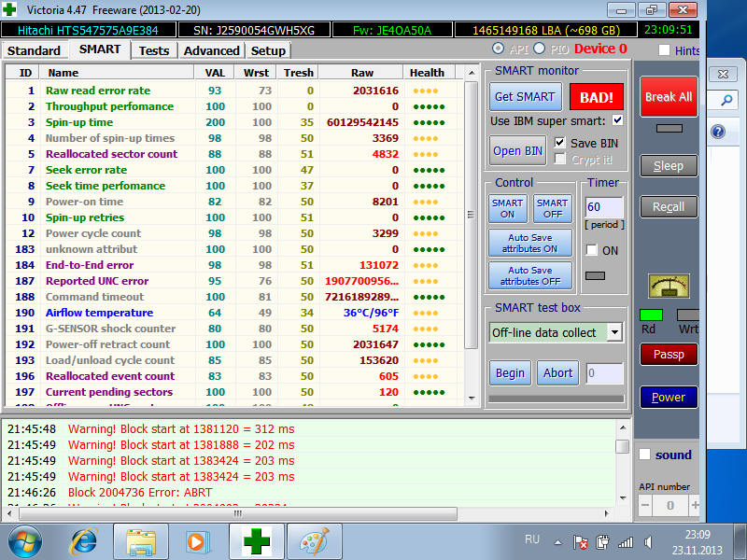Click the blue Power button
The image size is (747, 560).
click(x=669, y=398)
